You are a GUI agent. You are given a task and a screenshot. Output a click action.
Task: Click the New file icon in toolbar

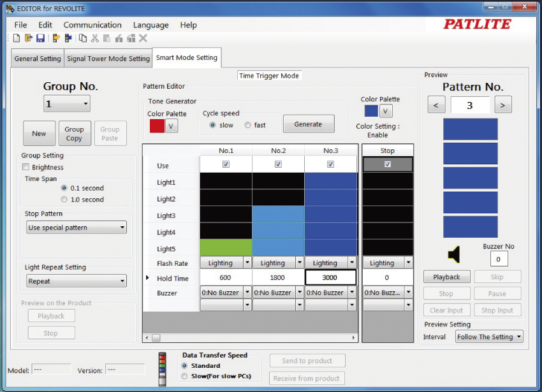16,38
